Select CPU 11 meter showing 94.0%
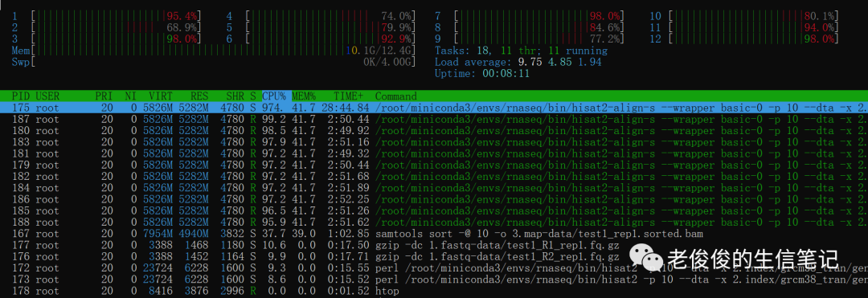Image resolution: width=868 pixels, height=298 pixels. click(x=743, y=27)
